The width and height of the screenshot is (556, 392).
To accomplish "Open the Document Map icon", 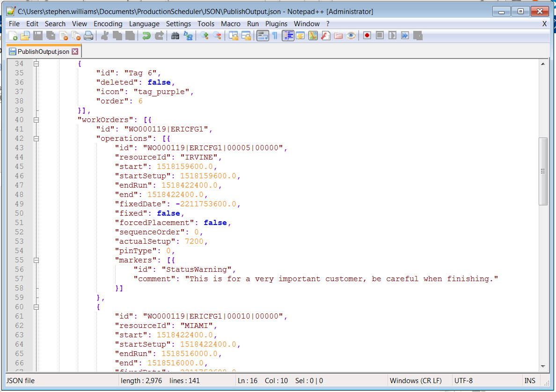I will 313,36.
